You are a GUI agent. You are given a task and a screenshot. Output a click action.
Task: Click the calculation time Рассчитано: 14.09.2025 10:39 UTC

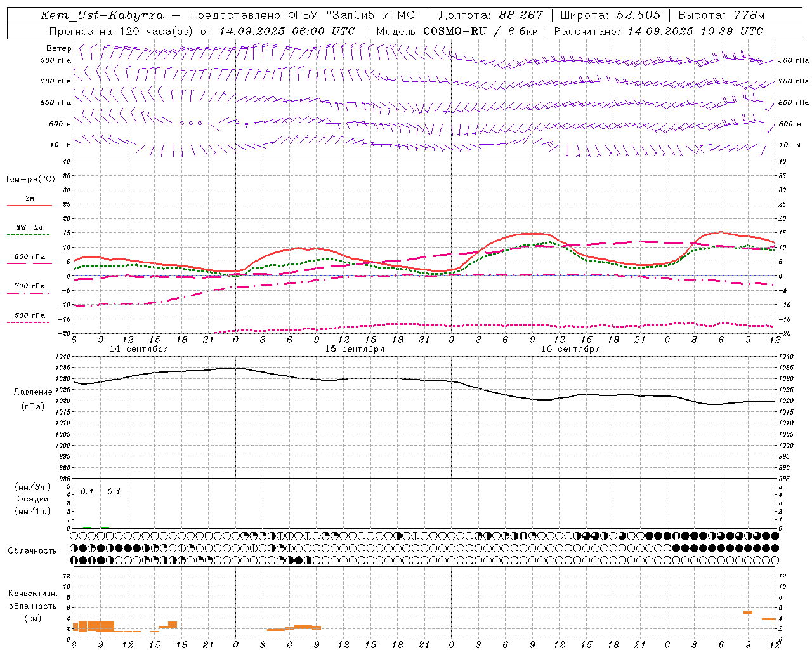(658, 31)
